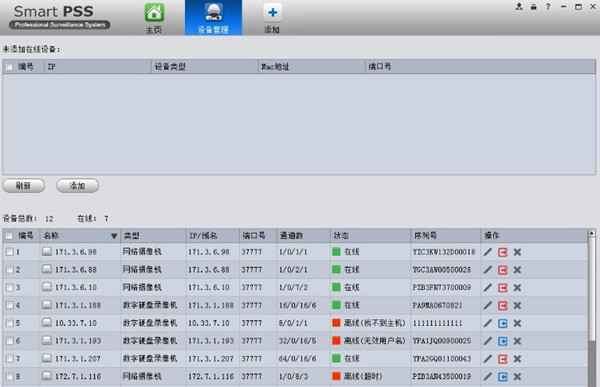Delete device 172.7.1.116 with X icon
This screenshot has width=600, height=387.
[517, 377]
